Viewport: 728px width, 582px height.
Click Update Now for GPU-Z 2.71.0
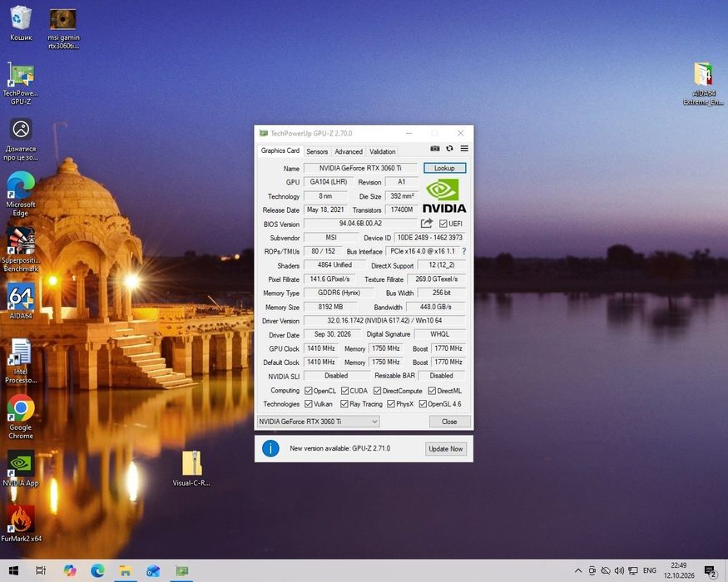pos(446,449)
